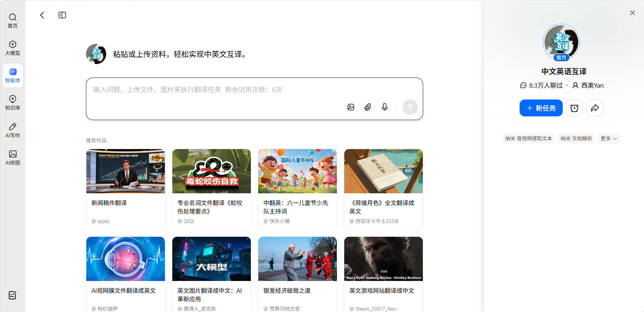The width and height of the screenshot is (644, 312).
Task: Open the edit note icon at sidebar bottom
Action: pyautogui.click(x=12, y=295)
